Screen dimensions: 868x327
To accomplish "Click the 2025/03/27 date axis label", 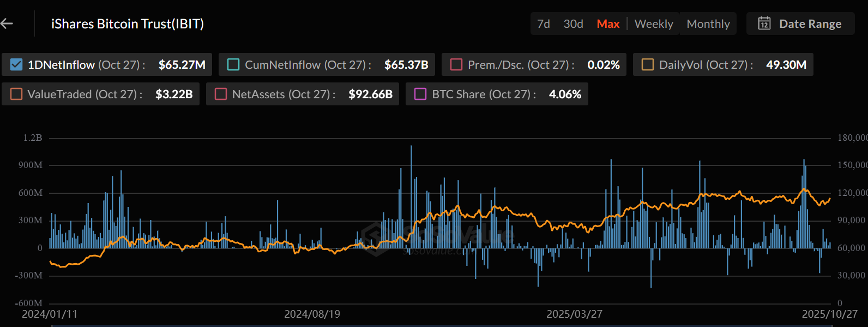I will point(574,314).
